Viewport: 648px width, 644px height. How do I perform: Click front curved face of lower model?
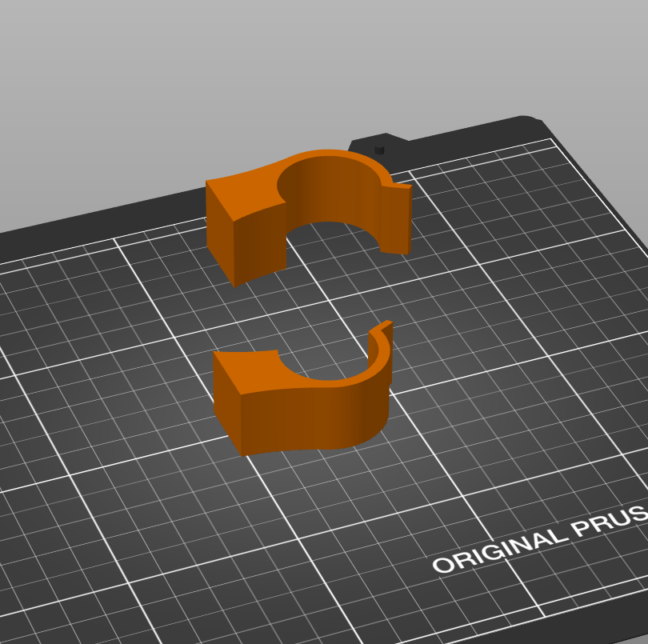click(314, 418)
